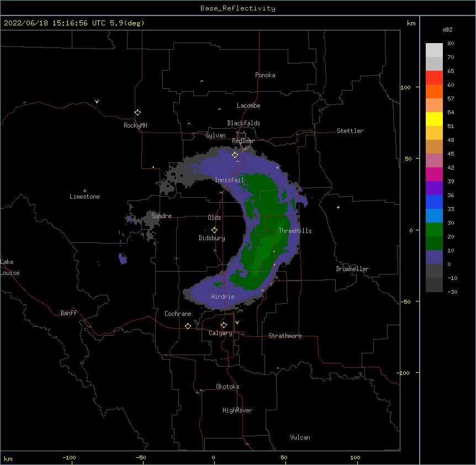Viewport: 476px width, 465px height.
Task: Click the Lake Louise label
Action: (x=10, y=267)
